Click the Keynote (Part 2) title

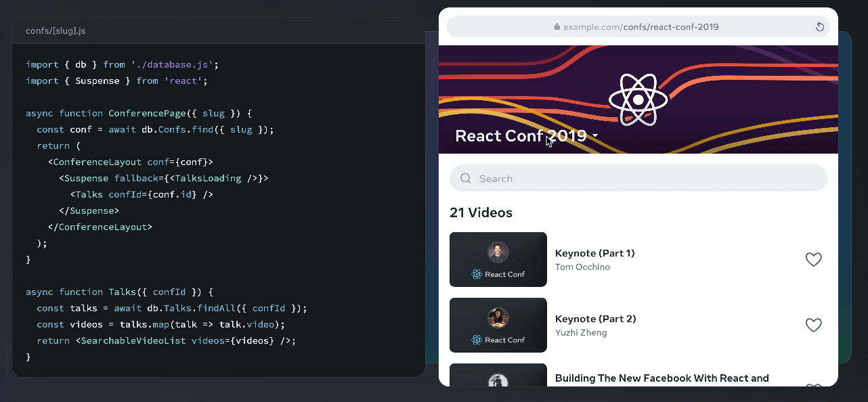[x=596, y=319]
